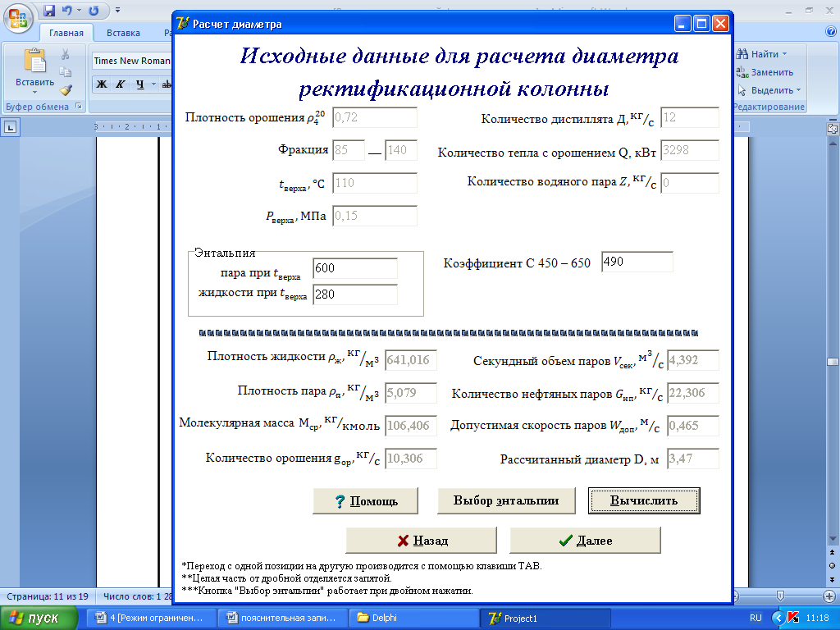
Task: Click Плотность орошения field showing 0,72
Action: pyautogui.click(x=374, y=117)
